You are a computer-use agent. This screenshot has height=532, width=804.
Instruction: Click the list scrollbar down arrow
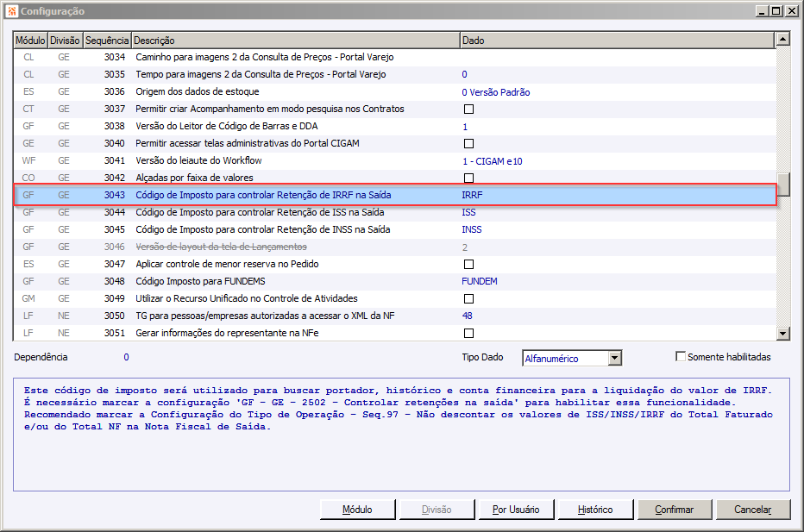tap(783, 334)
